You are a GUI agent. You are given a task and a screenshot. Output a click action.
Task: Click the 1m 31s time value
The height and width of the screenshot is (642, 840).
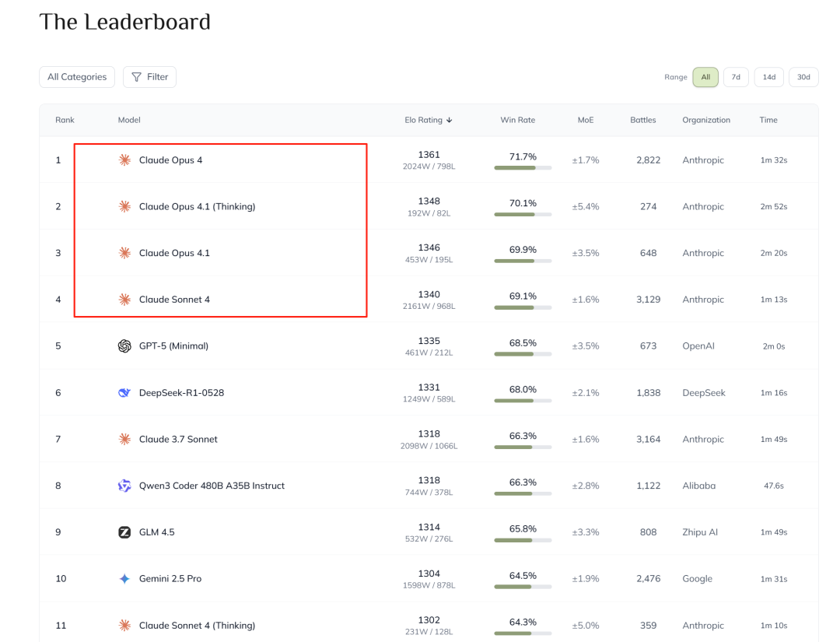click(x=774, y=579)
